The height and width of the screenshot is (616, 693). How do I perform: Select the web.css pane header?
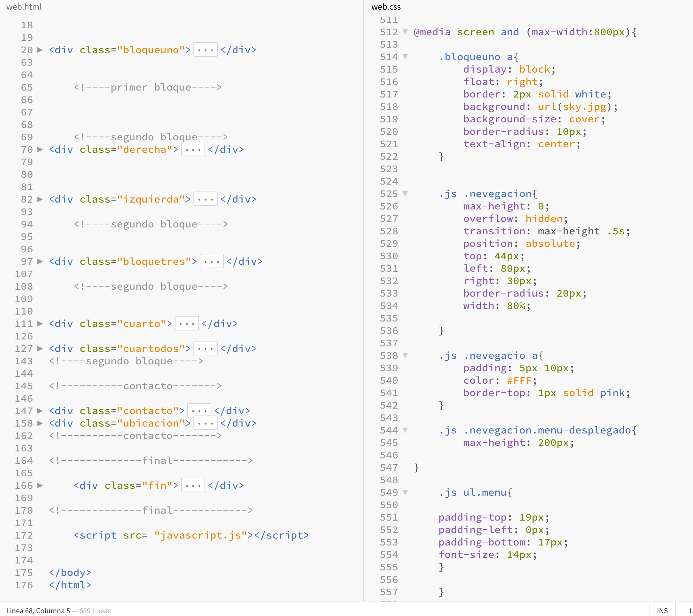(x=386, y=7)
